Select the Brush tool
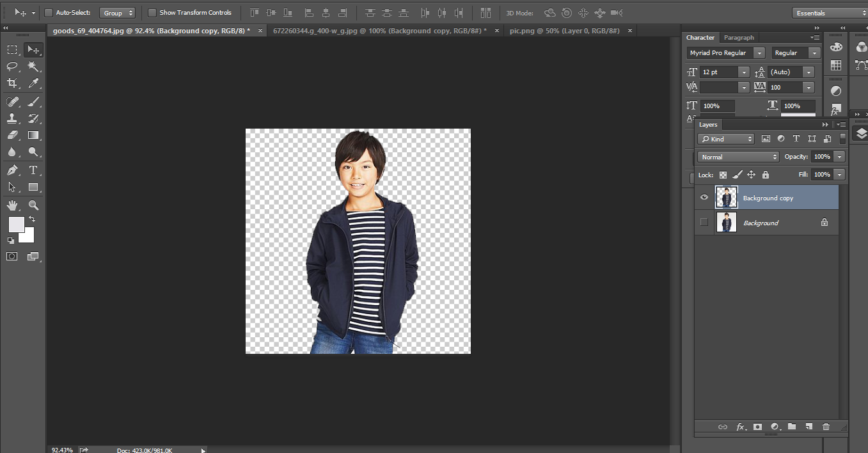 33,102
